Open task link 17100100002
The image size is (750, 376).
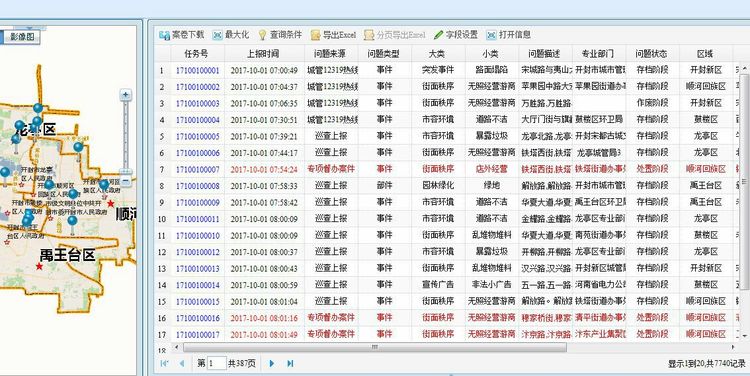[198, 87]
